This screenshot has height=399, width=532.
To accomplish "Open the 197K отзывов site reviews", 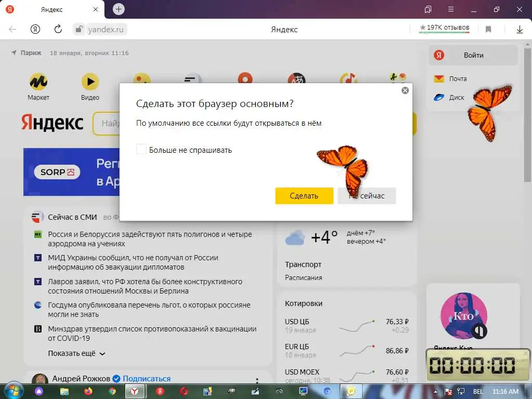I will [445, 28].
